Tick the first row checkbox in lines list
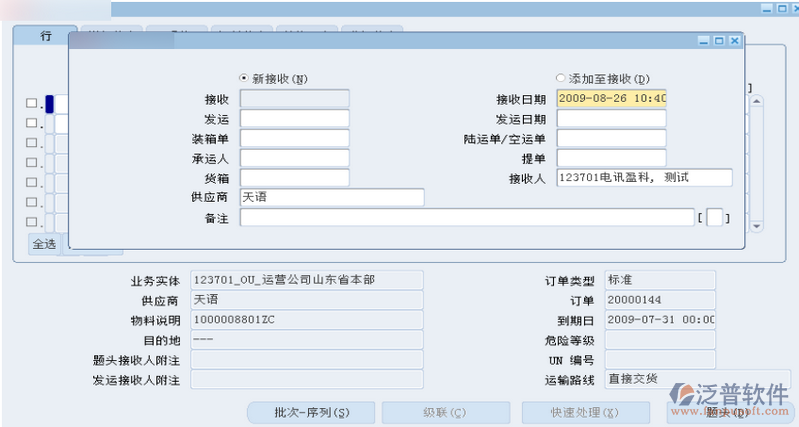Screen dimensions: 799x427 click(x=31, y=103)
